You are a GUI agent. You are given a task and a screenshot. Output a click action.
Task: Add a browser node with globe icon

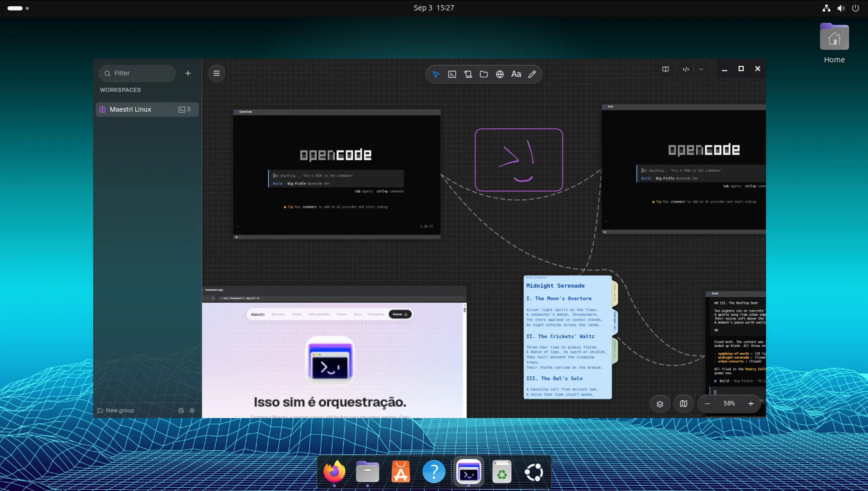(500, 74)
